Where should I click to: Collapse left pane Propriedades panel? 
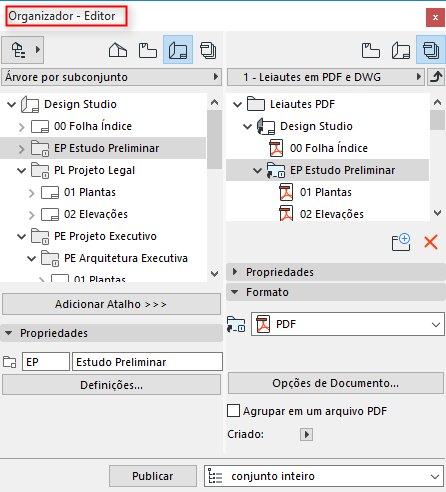tap(111, 333)
